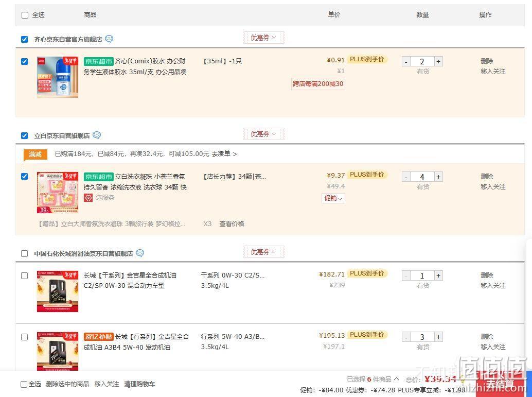Check the 长城干系列 0W-30 机油 checkbox
The height and width of the screenshot is (397, 532).
click(x=24, y=275)
